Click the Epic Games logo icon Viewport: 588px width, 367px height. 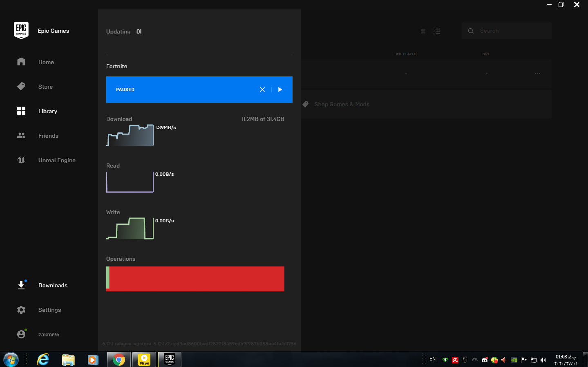tap(21, 31)
